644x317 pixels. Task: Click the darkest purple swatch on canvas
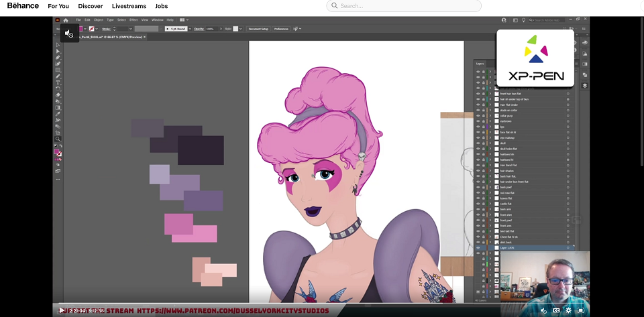(x=201, y=150)
